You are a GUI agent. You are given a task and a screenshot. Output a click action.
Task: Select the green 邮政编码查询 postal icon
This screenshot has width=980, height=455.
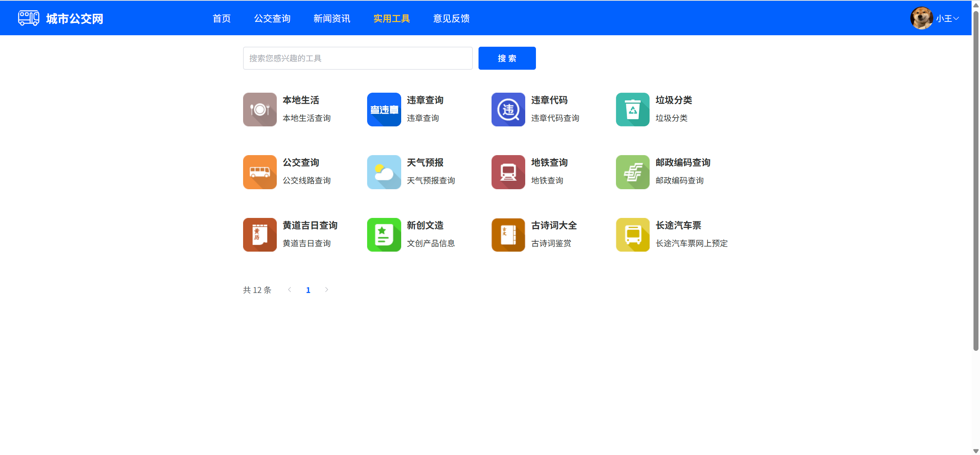coord(632,172)
